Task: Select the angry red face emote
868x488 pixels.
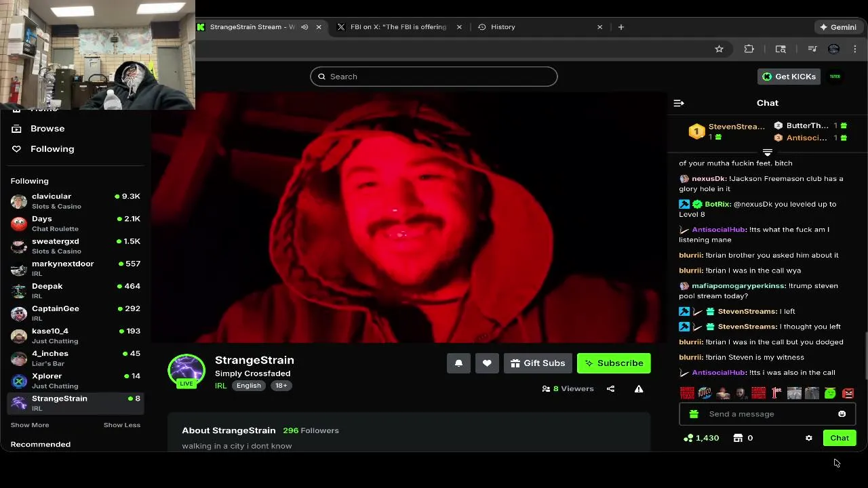Action: (848, 393)
